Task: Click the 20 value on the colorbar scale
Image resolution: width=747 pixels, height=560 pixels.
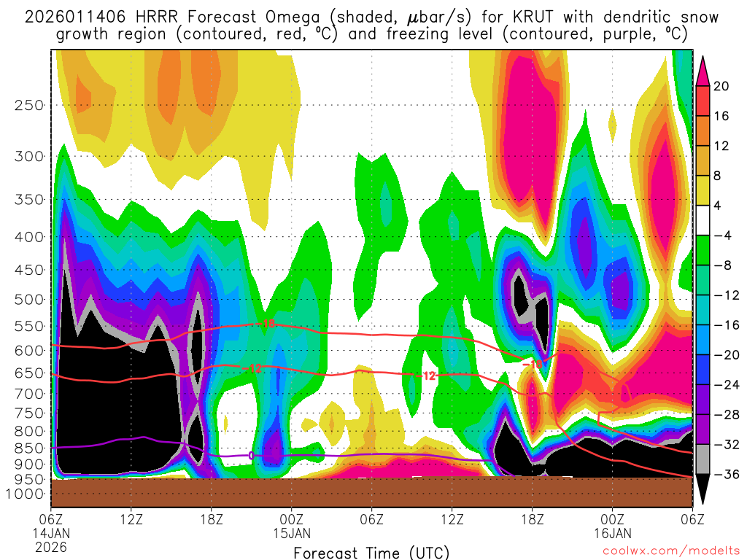Action: pos(721,86)
